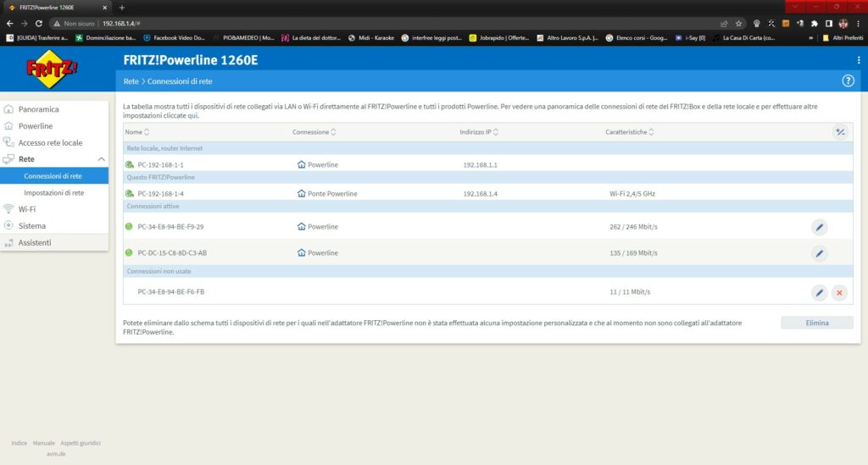The width and height of the screenshot is (868, 465).
Task: Open the Indice footer link
Action: (19, 443)
